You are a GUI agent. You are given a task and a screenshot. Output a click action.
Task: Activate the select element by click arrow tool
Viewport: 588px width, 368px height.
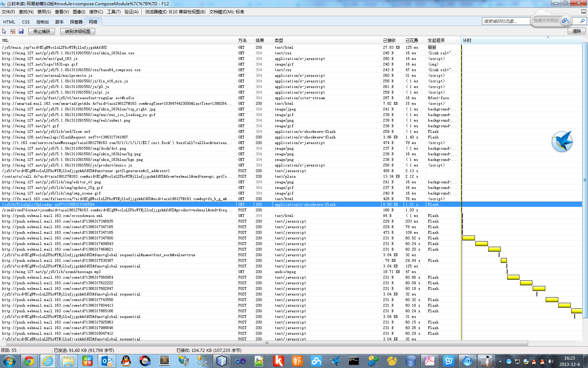(x=4, y=31)
